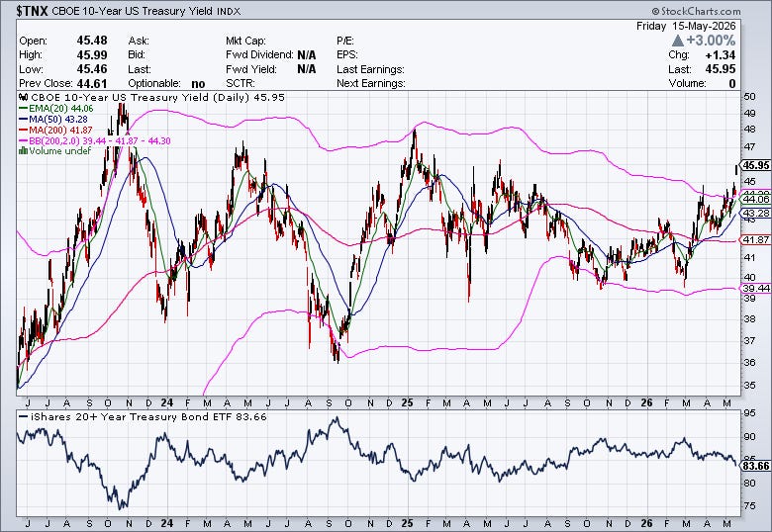Click the red MA(200) legend line marker
This screenshot has height=532, width=772.
pyautogui.click(x=23, y=131)
